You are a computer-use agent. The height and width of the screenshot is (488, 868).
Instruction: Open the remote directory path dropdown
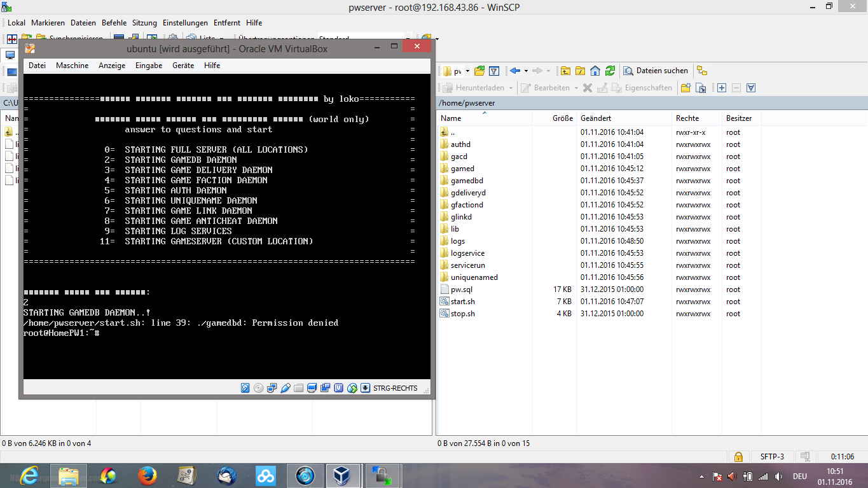click(x=467, y=71)
